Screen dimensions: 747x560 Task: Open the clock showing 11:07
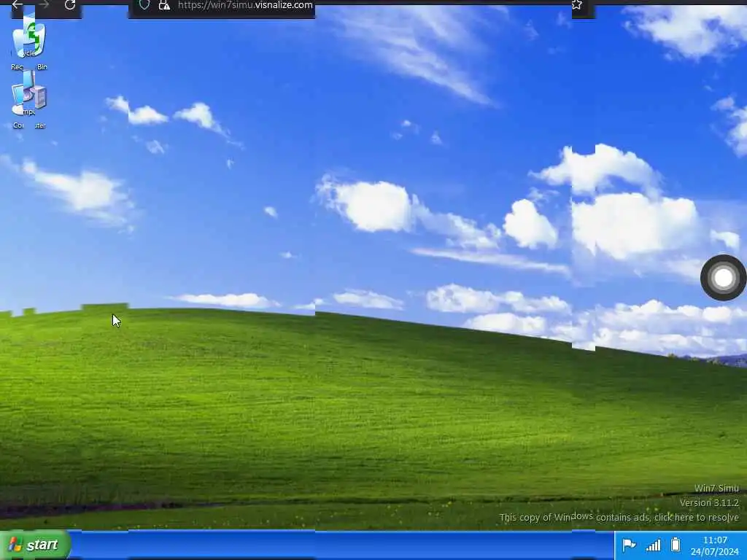(715, 545)
